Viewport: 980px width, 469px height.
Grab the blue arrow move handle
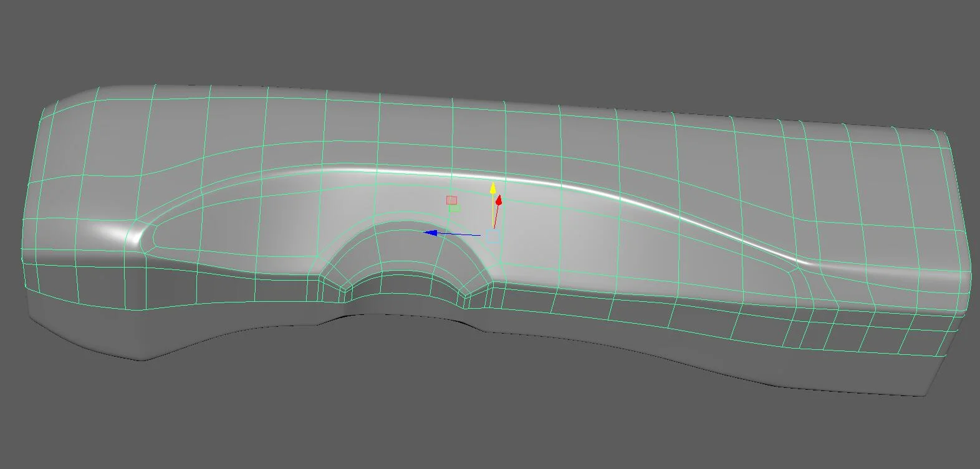431,233
